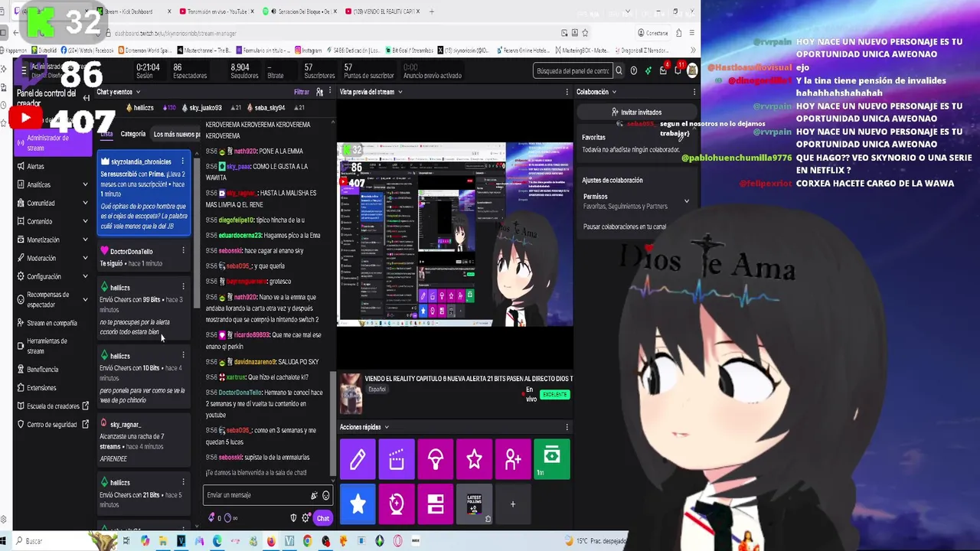Open options for DoctorDonaTello follow item
The height and width of the screenshot is (551, 980).
point(183,251)
